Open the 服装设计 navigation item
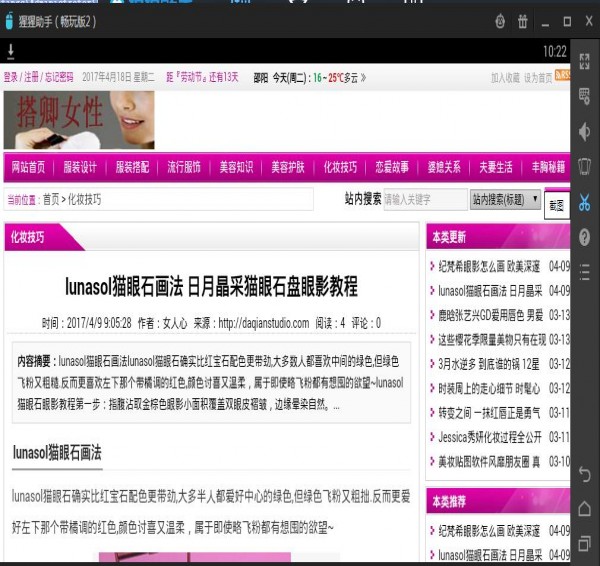This screenshot has height=566, width=600. [80, 167]
